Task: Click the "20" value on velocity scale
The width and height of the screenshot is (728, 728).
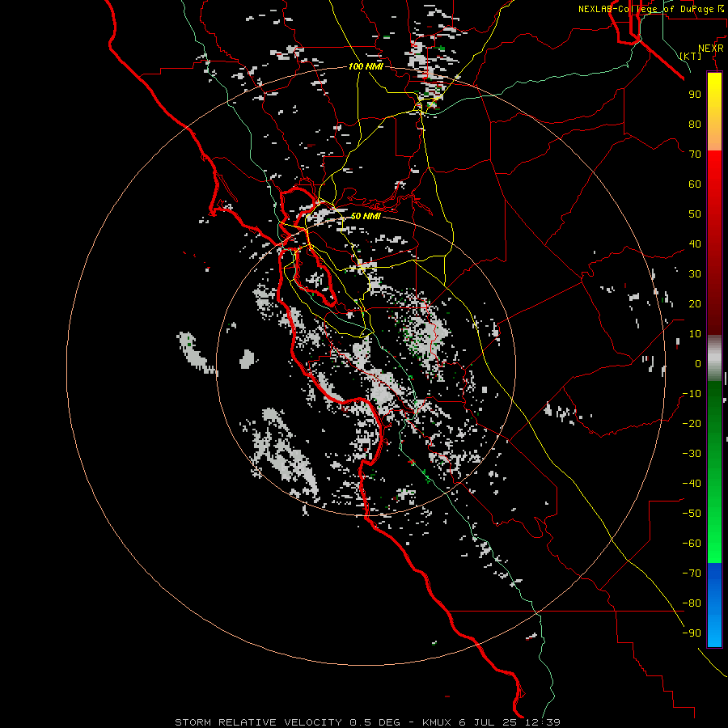Action: click(x=695, y=303)
